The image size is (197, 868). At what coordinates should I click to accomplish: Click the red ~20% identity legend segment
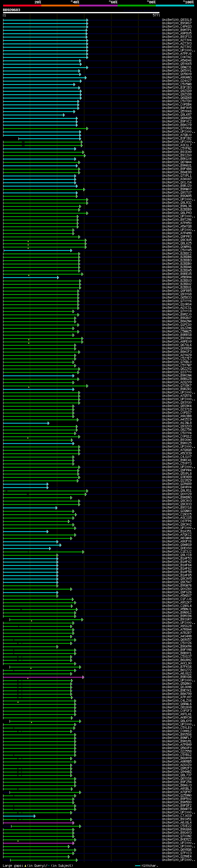tap(22, 6)
